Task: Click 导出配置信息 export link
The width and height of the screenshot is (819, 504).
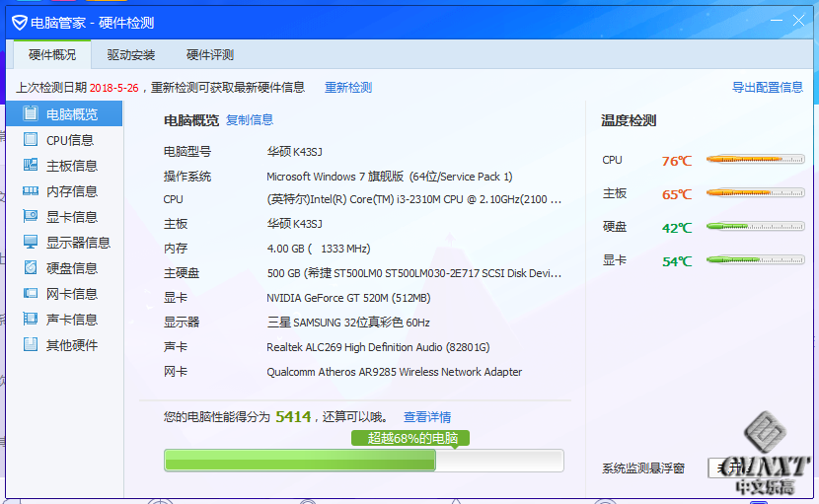Action: pyautogui.click(x=767, y=88)
